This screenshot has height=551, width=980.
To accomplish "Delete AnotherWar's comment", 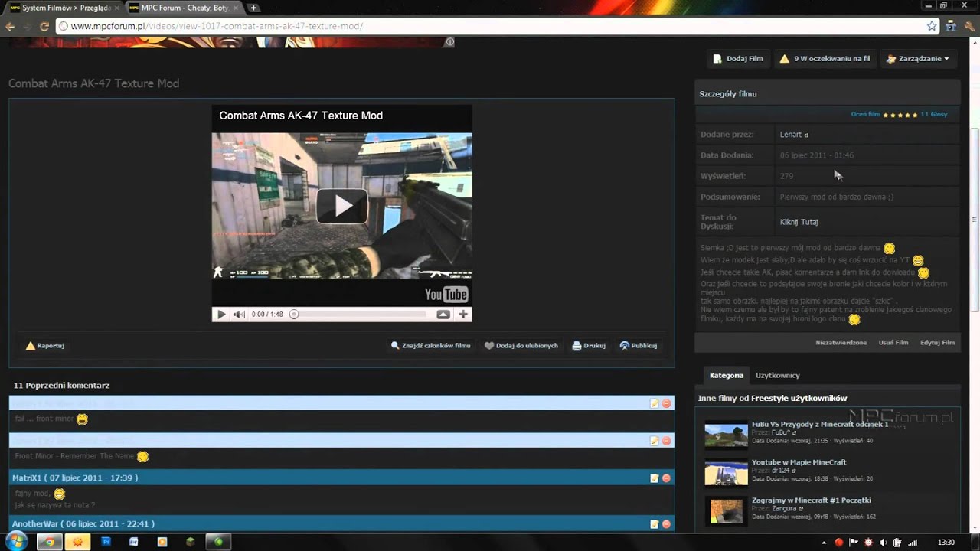I will [666, 524].
